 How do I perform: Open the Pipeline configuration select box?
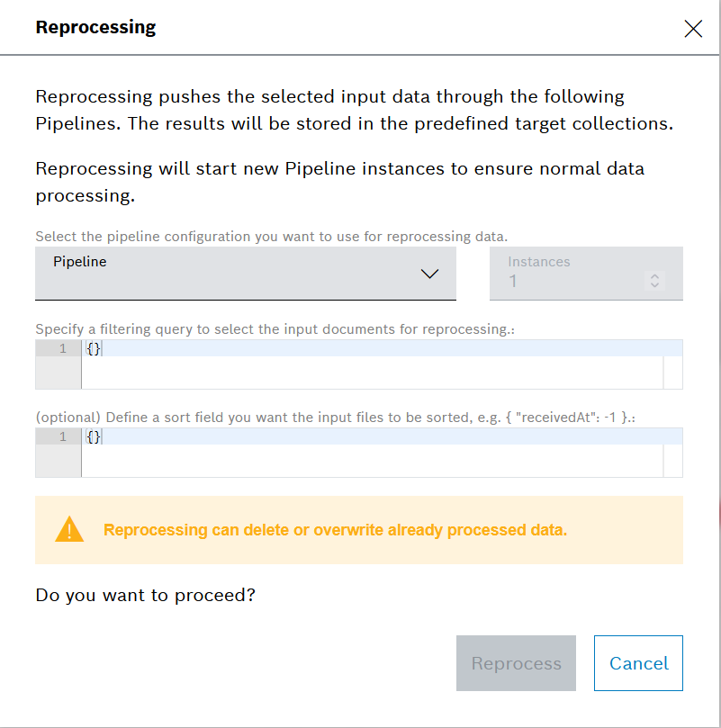(225, 274)
